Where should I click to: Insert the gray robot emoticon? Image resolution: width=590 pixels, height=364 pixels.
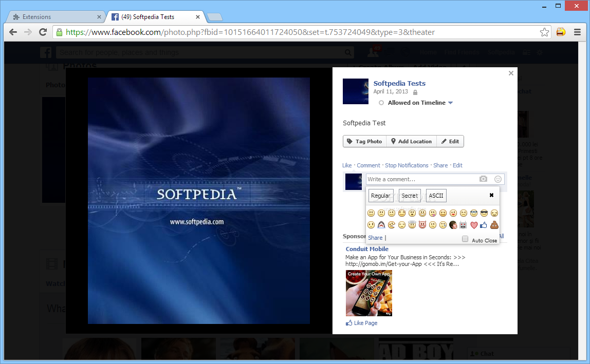point(463,225)
